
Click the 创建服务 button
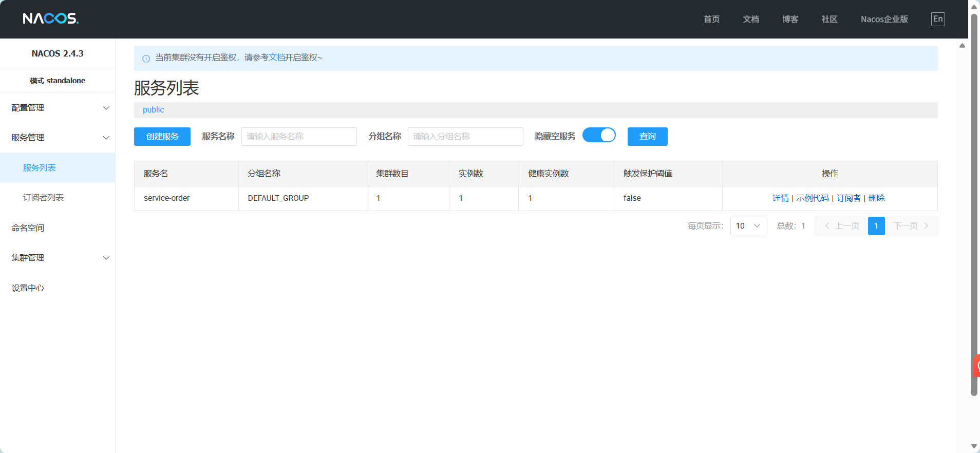(162, 137)
